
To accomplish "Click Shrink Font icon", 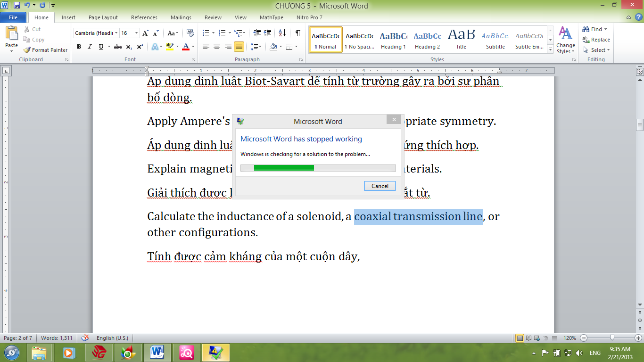I will point(156,33).
